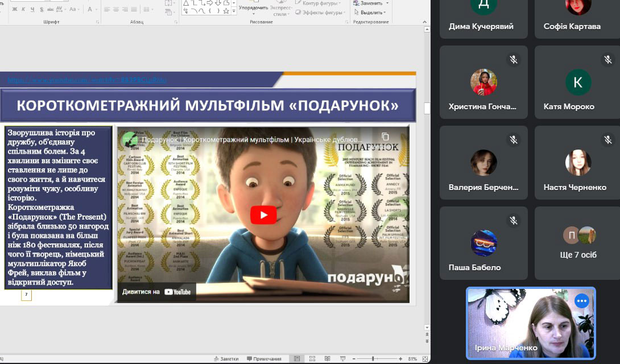The width and height of the screenshot is (620, 364).
Task: Apply strikethrough (abc) formatting
Action: point(50,9)
